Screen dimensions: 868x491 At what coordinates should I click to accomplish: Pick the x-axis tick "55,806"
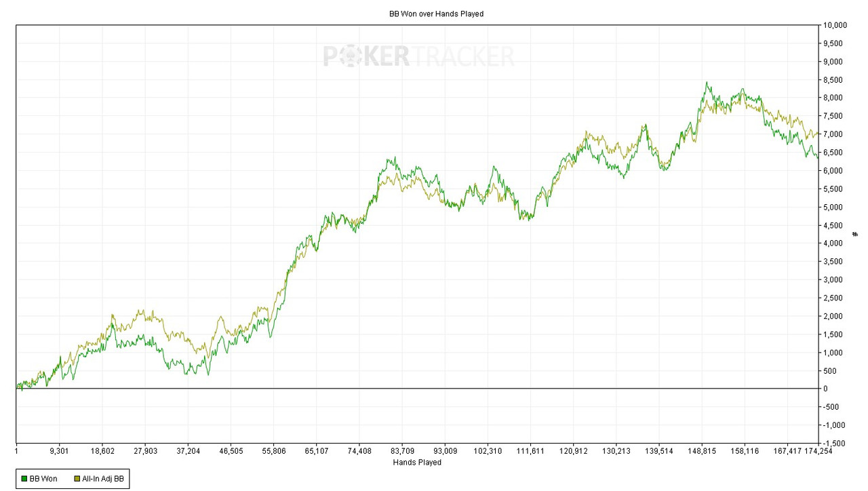click(x=273, y=450)
